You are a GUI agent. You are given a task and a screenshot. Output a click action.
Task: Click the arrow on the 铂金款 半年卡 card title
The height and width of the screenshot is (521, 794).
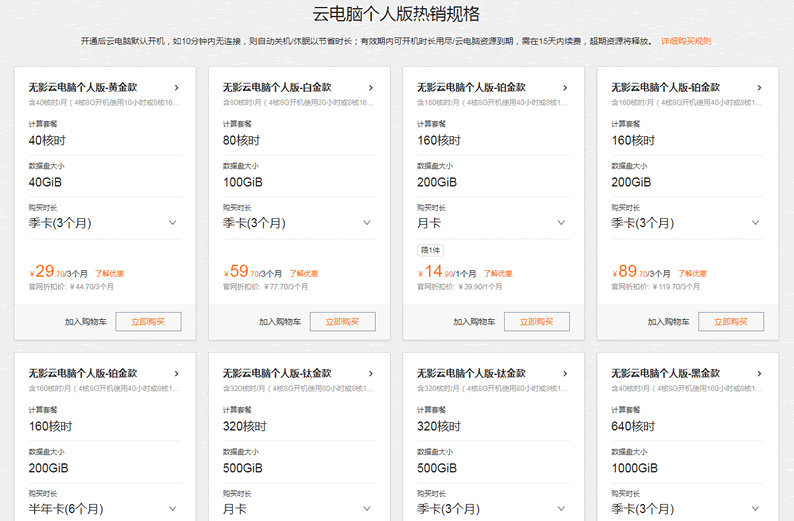point(176,373)
